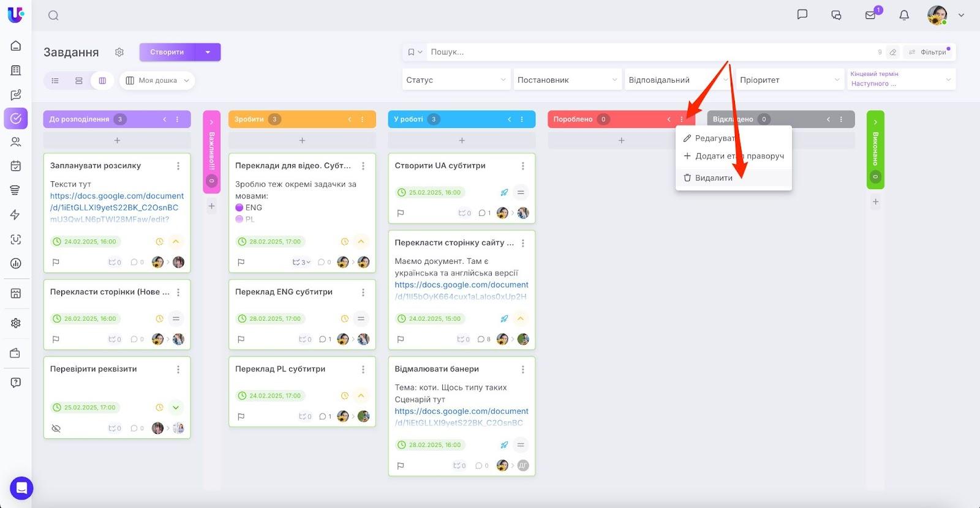
Task: Open the Contacts people icon in sidebar
Action: (x=16, y=142)
